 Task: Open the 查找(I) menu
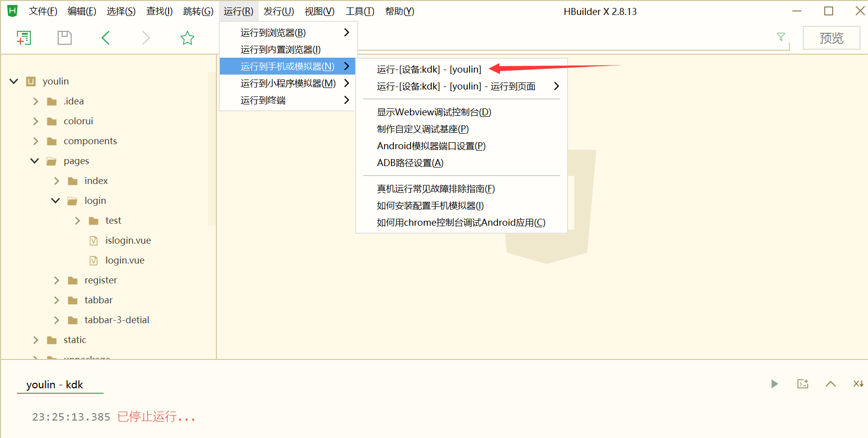point(159,11)
